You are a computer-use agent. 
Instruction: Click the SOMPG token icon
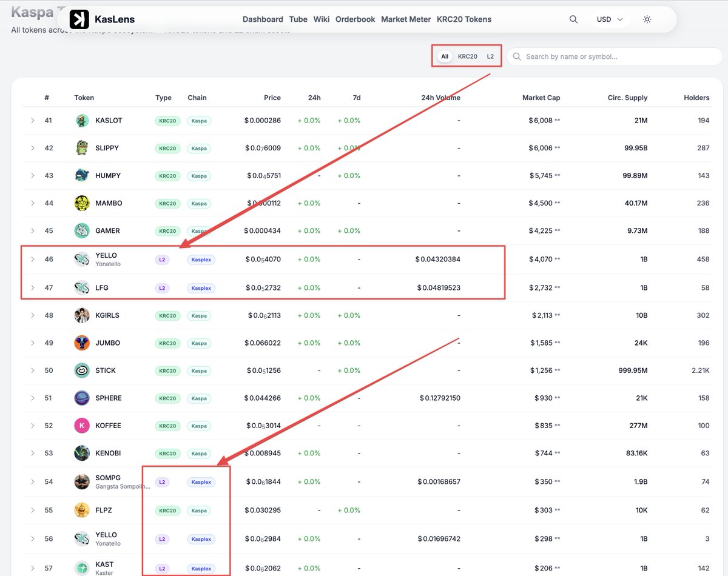82,482
